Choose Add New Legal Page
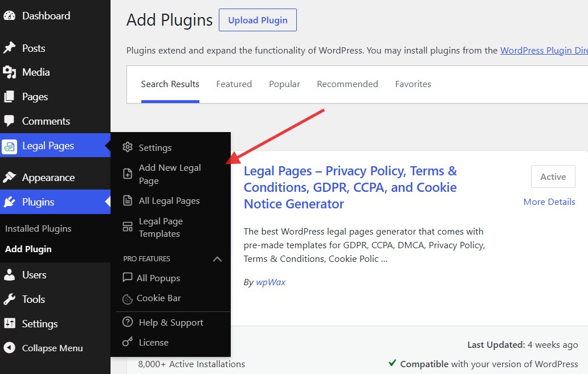The height and width of the screenshot is (374, 588). [170, 174]
